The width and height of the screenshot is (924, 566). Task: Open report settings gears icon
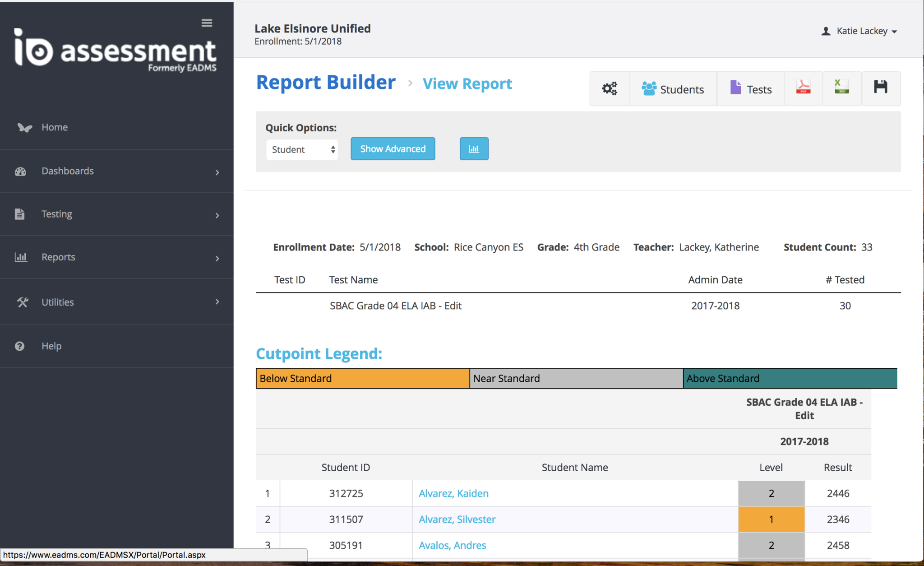[609, 88]
